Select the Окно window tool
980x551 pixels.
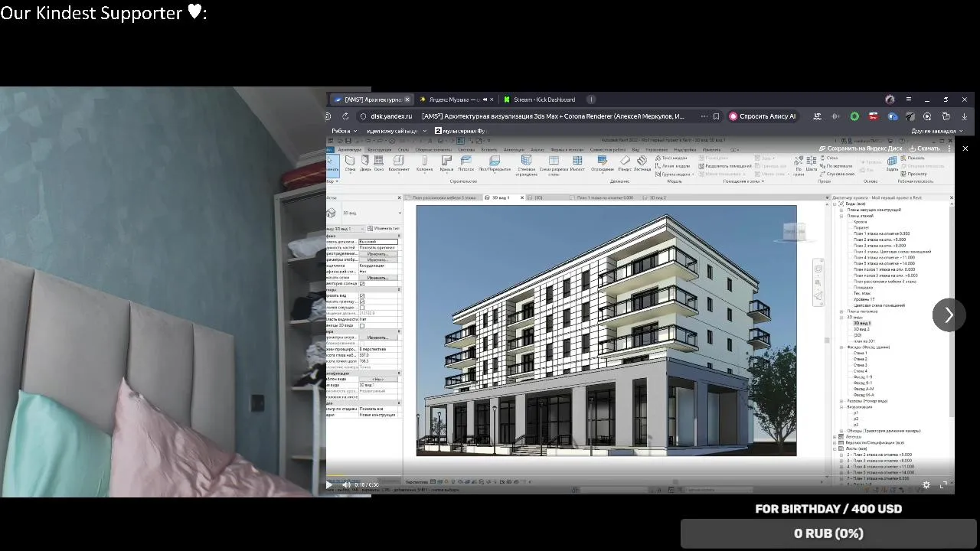tap(379, 163)
